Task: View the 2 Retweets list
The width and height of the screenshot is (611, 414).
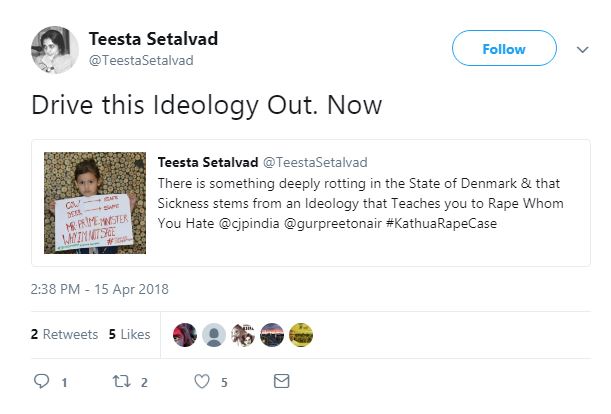Action: coord(64,334)
